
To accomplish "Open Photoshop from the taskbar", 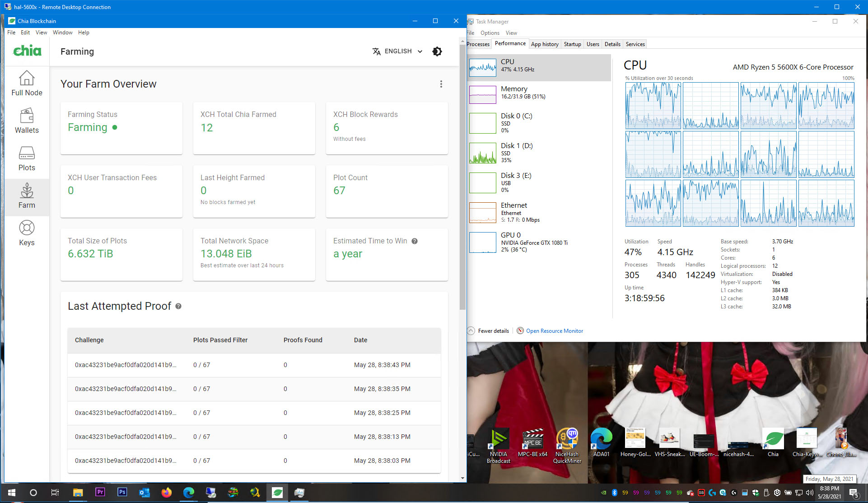I will (x=122, y=493).
